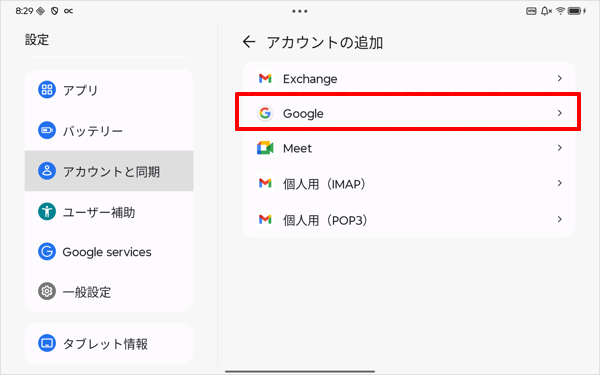
Task: Tap the Gmail icon next to Exchange
Action: point(265,78)
